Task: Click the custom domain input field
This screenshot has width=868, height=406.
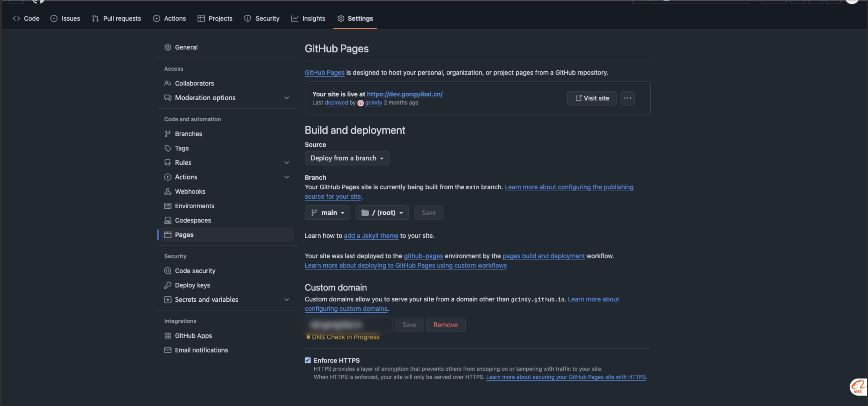Action: [349, 325]
